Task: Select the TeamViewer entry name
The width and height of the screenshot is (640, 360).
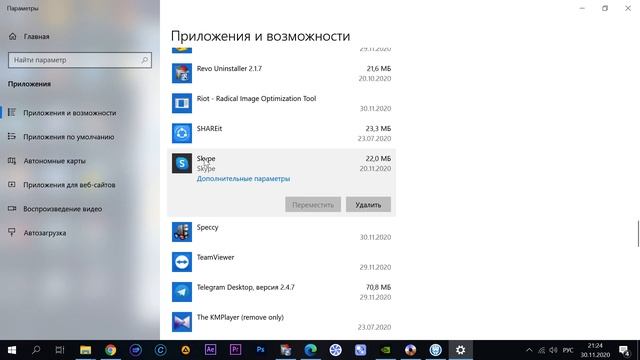Action: (216, 258)
